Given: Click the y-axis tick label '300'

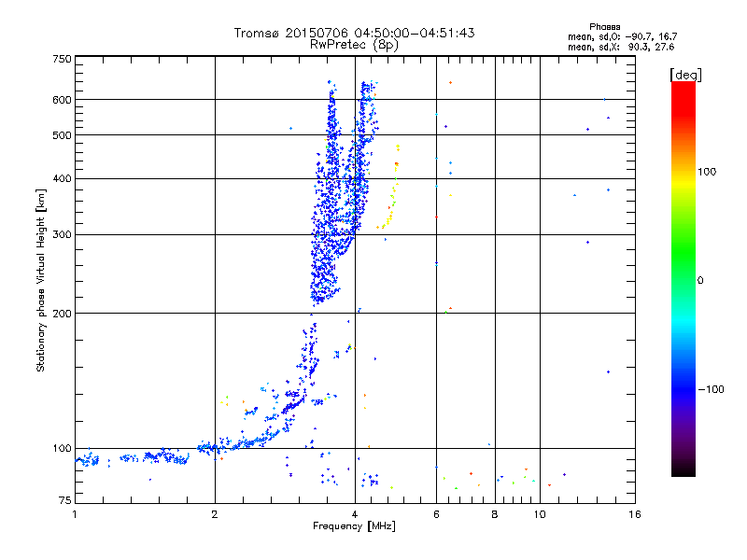Looking at the screenshot, I should tap(62, 234).
